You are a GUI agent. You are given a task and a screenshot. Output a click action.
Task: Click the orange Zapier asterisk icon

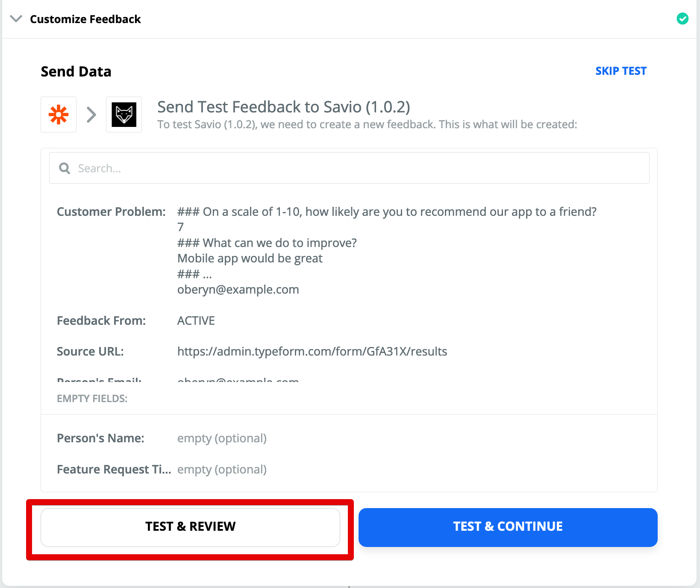[x=59, y=115]
